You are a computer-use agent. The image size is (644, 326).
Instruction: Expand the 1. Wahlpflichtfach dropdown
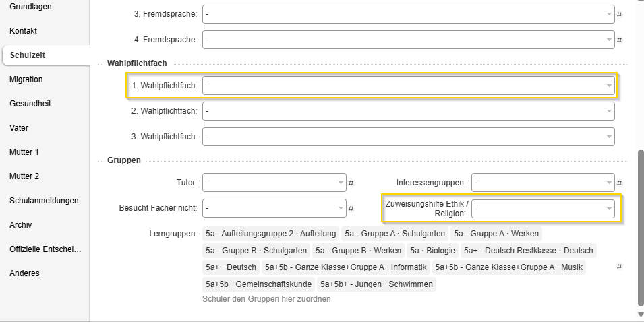pyautogui.click(x=408, y=86)
